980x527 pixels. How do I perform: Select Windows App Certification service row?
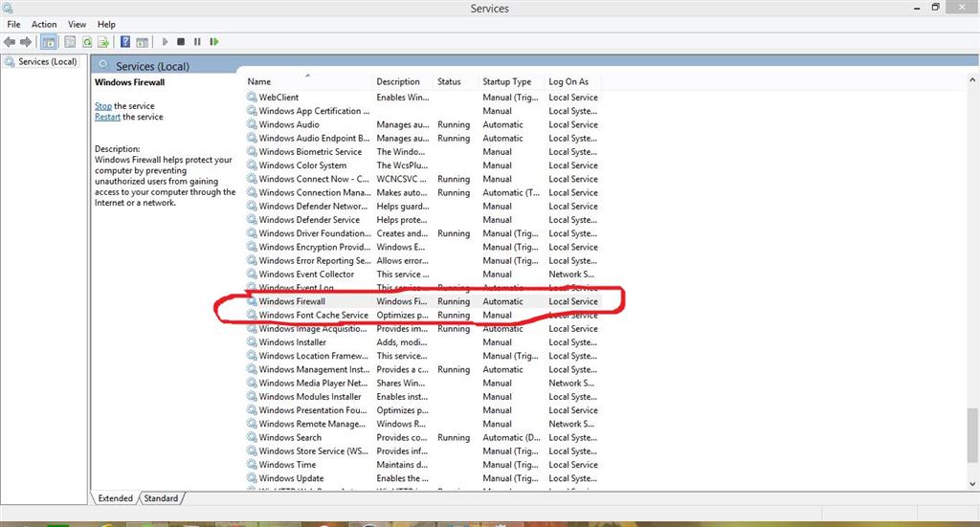[x=422, y=111]
